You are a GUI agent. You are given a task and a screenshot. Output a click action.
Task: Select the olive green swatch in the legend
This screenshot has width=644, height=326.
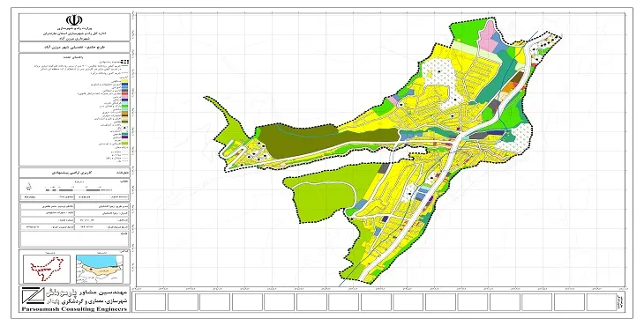click(x=124, y=122)
